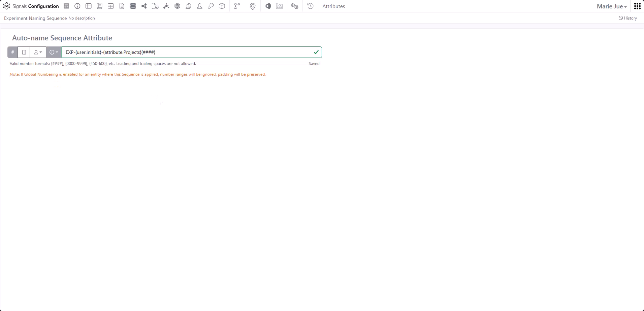Click the EXP naming pattern input field
644x311 pixels.
click(189, 52)
